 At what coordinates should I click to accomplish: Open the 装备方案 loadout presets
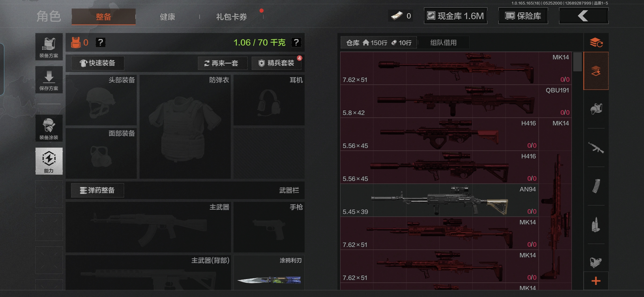pos(49,47)
